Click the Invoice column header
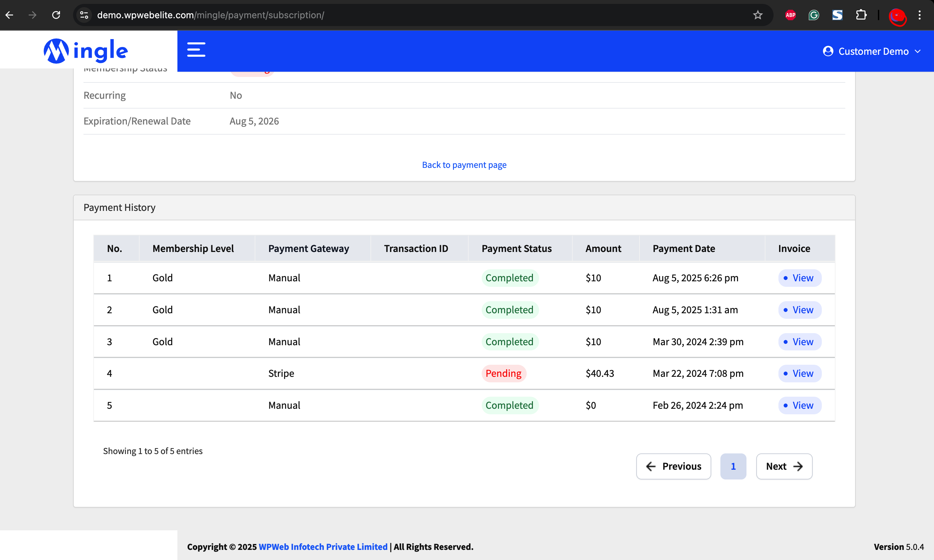Viewport: 934px width, 560px height. (800, 248)
